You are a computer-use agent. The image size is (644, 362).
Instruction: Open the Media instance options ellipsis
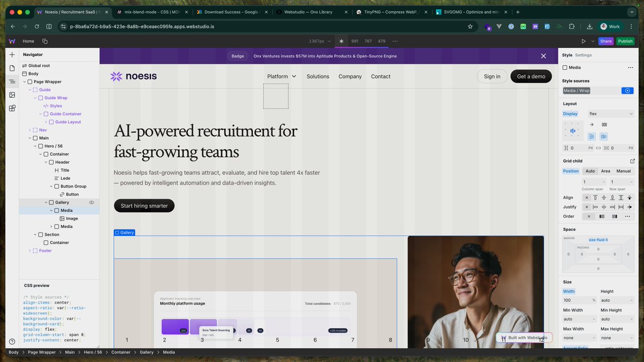tap(630, 68)
